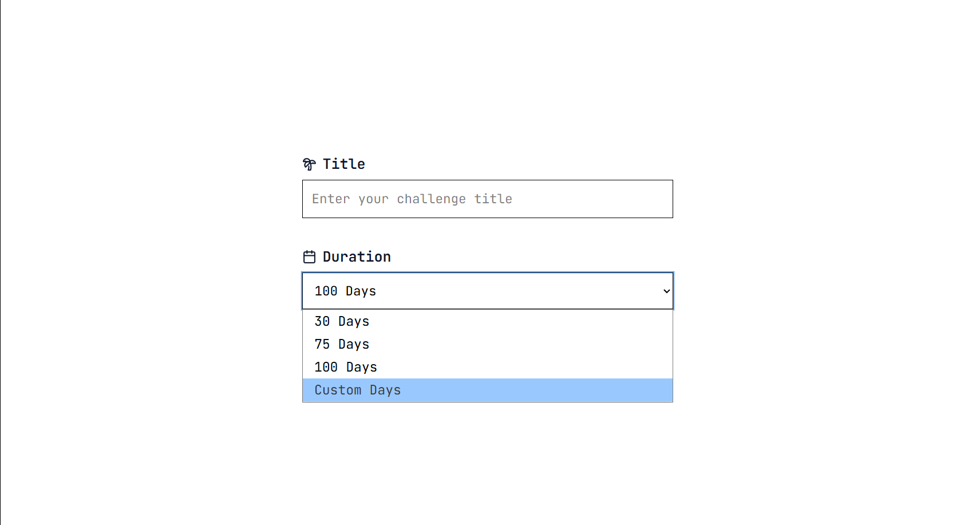Click the '100 Days' text in the closed select
This screenshot has height=525, width=980.
pos(345,291)
